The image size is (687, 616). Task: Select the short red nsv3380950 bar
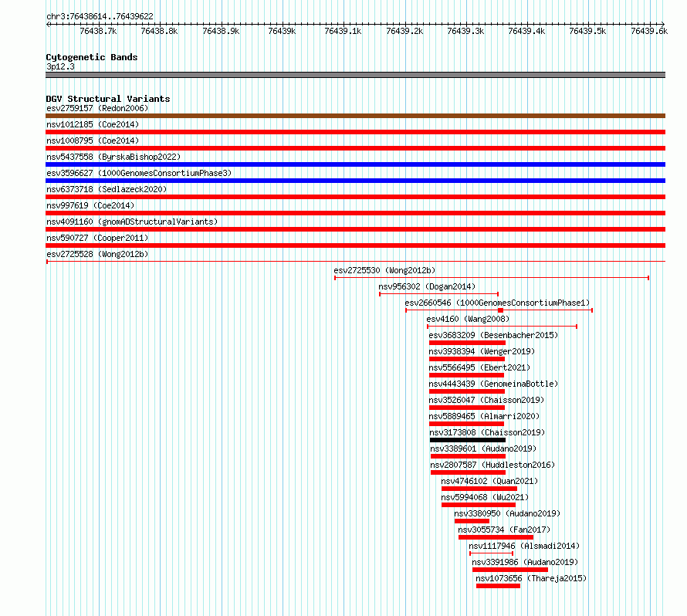tap(472, 521)
